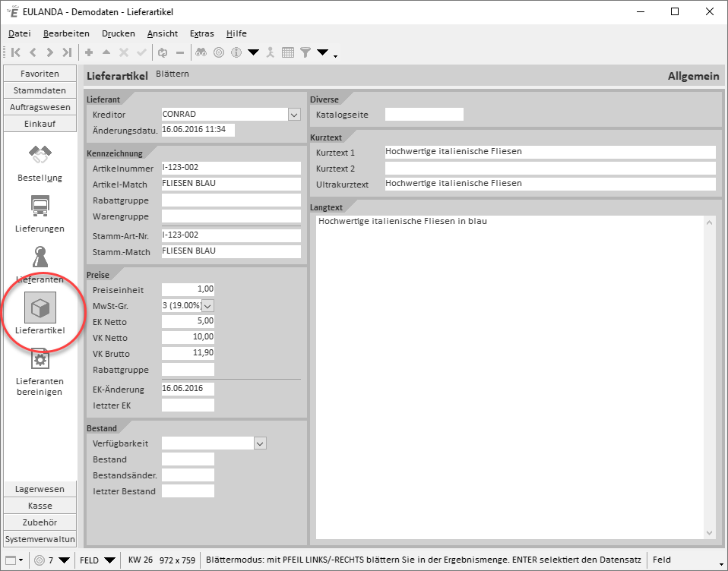Screen dimensions: 728x571
Task: Open the Drucken menu
Action: (x=119, y=33)
